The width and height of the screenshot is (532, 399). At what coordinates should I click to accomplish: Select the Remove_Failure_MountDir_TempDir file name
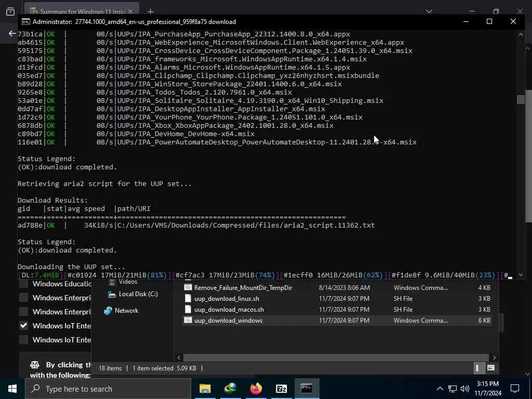pos(243,288)
